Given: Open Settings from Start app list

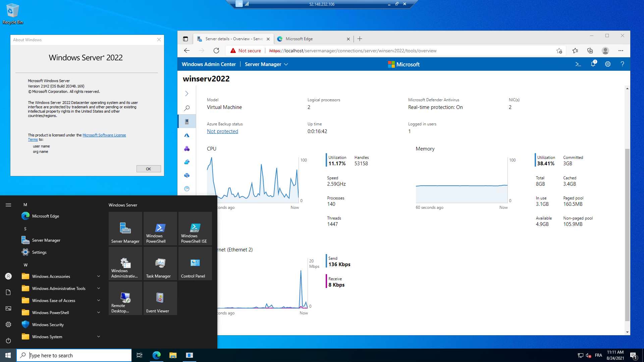Looking at the screenshot, I should 61,252.
